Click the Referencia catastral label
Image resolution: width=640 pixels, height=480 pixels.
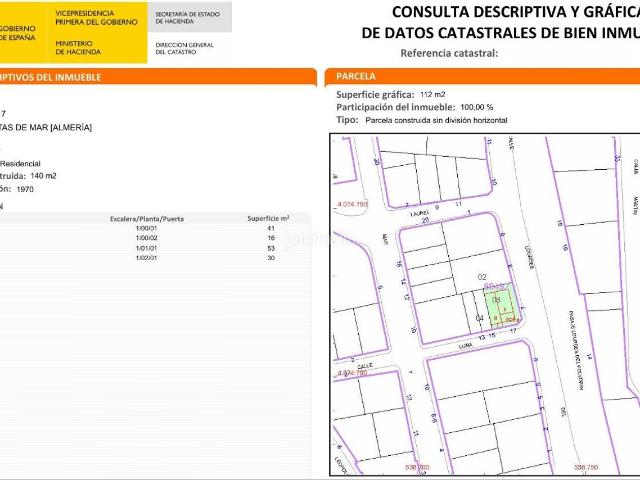(x=448, y=53)
